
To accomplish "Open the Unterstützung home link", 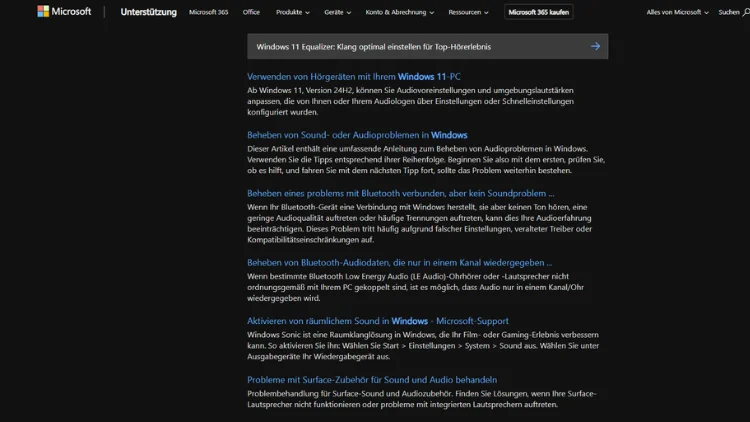I will 148,12.
